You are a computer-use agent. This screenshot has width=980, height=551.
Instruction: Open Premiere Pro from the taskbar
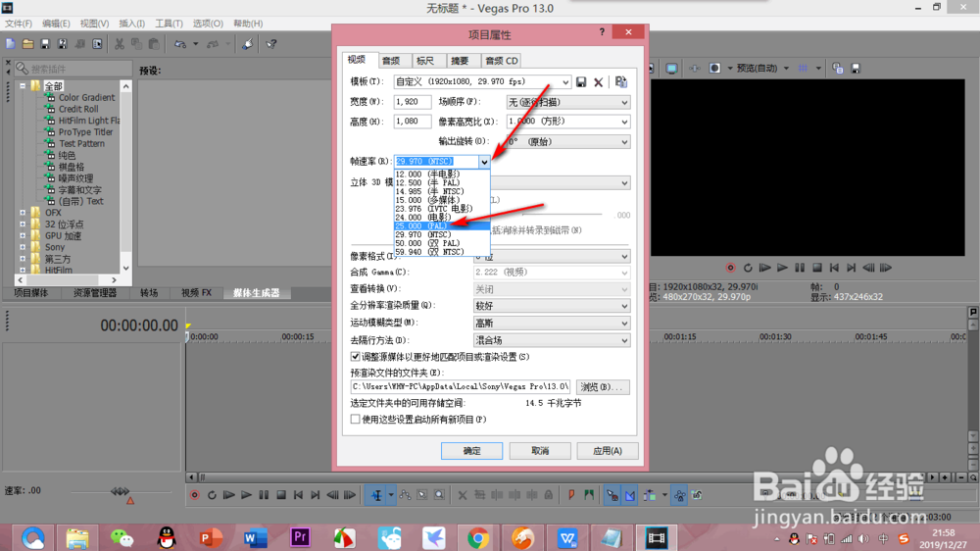[300, 537]
